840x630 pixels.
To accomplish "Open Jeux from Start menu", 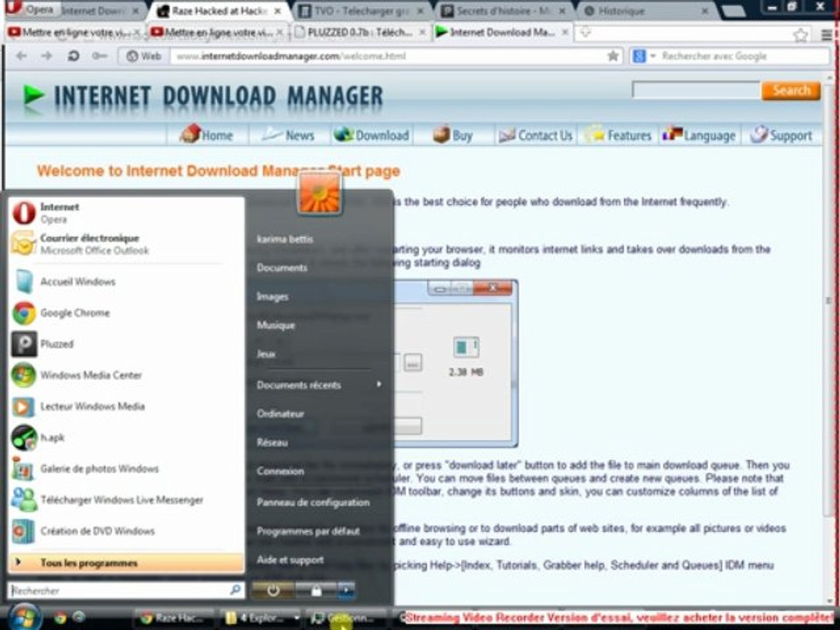I will (266, 353).
